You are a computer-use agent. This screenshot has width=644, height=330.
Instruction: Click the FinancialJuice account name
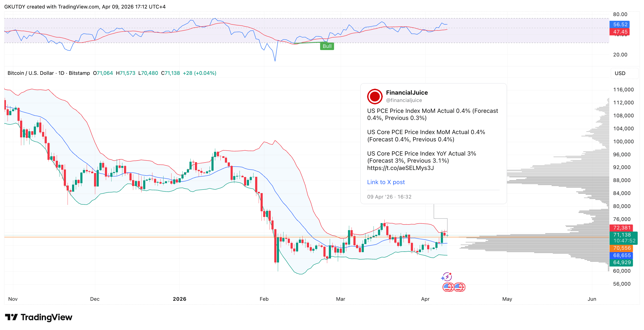(x=407, y=93)
